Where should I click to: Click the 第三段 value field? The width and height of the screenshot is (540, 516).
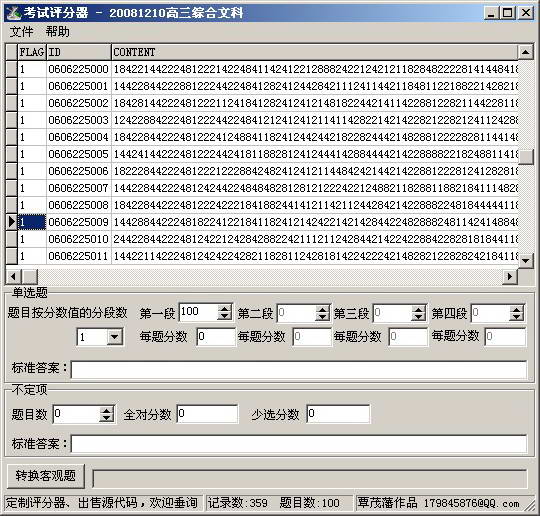393,312
